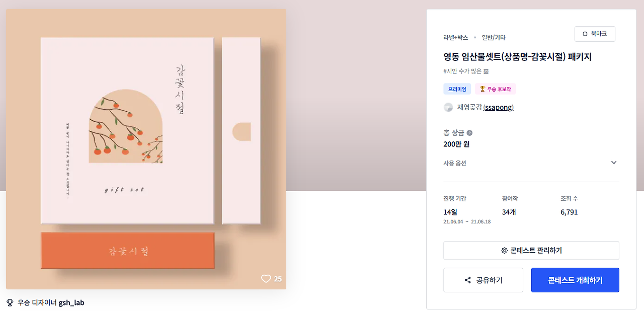Open the gsh_lab designer link

(x=71, y=302)
